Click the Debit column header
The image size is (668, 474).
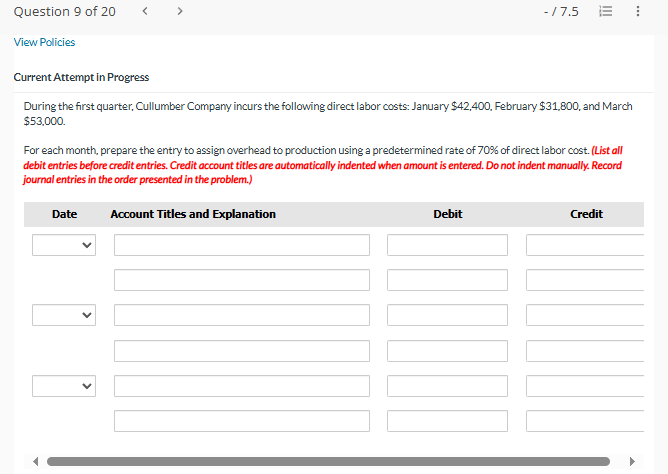click(447, 214)
